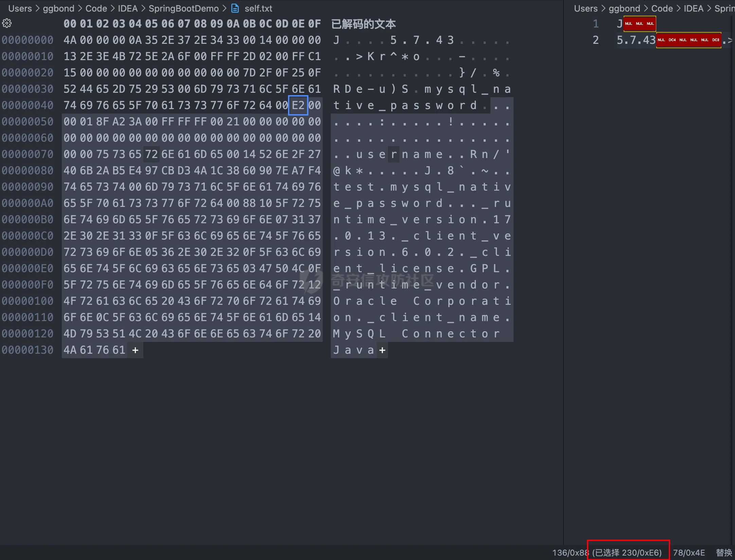Click the plus button after decoded text Java
735x560 pixels.
(x=382, y=350)
